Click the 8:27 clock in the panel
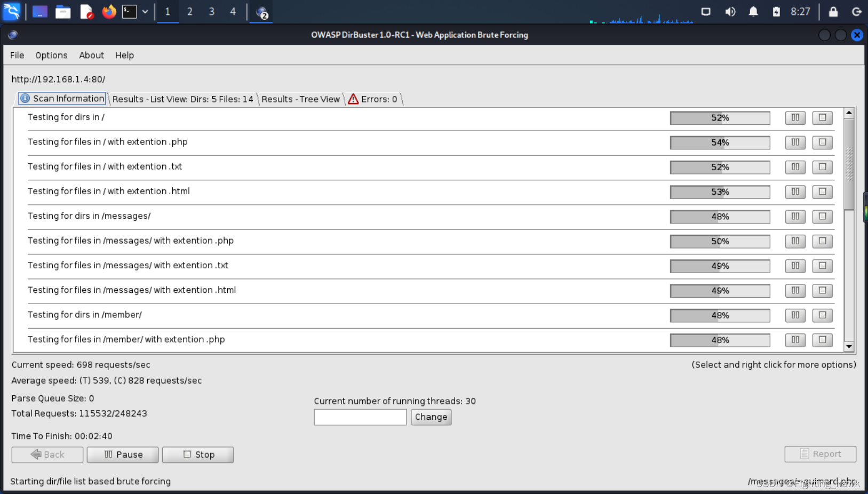The width and height of the screenshot is (868, 494). point(800,12)
